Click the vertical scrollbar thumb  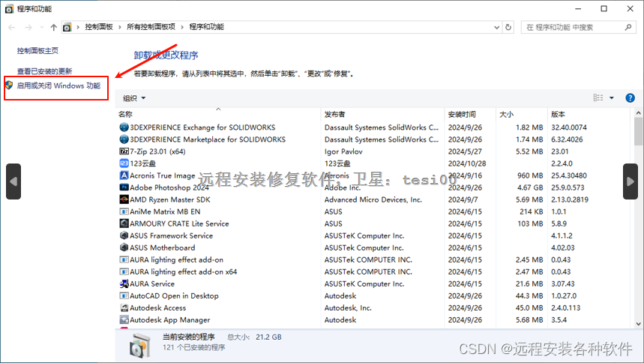pos(638,131)
